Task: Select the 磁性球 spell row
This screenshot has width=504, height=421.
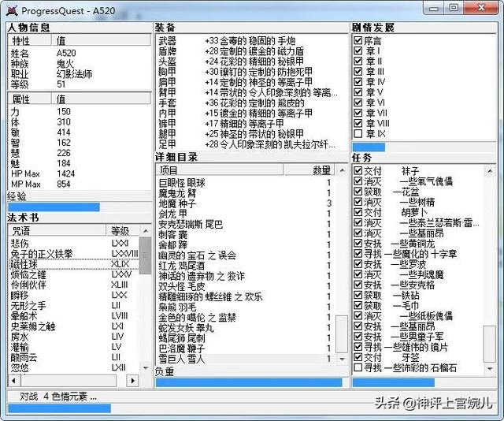Action: 74,264
